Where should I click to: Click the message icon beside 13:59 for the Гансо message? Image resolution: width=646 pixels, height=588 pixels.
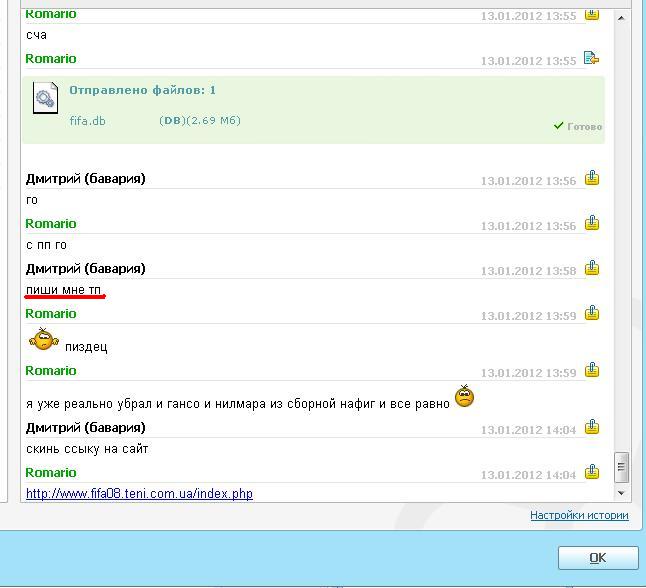click(x=592, y=370)
